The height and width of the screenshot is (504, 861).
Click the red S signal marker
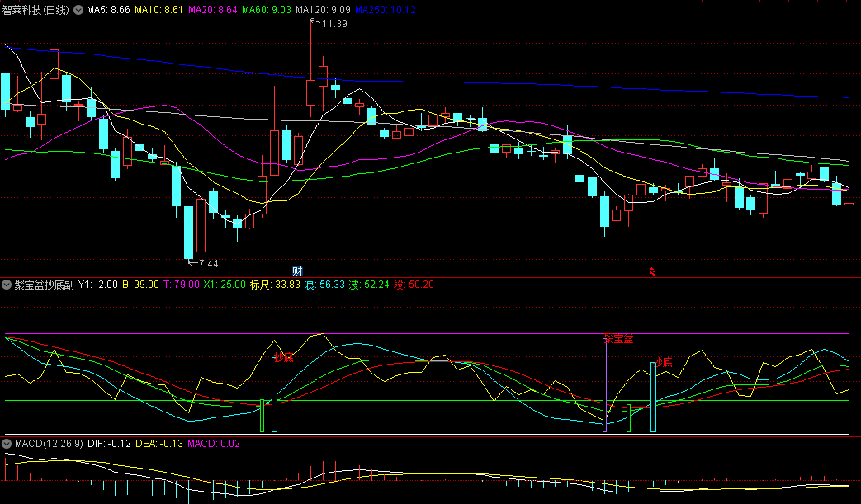(x=652, y=272)
